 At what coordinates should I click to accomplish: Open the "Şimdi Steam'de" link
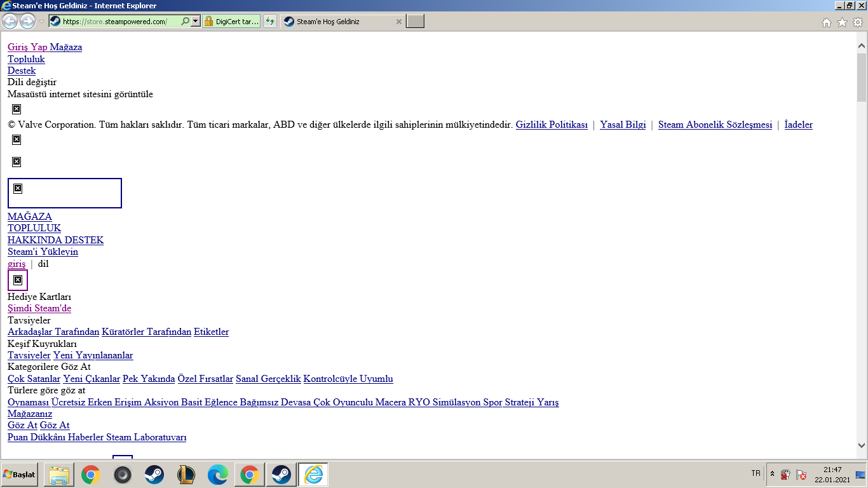click(x=39, y=308)
